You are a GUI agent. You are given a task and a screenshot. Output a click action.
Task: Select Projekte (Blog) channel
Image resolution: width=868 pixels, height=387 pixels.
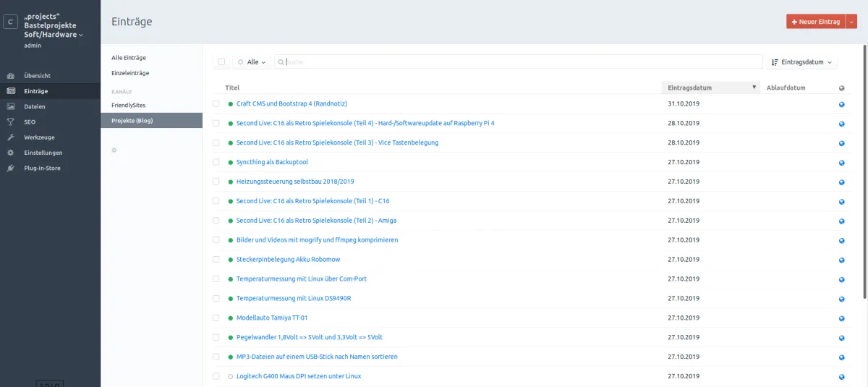[152, 121]
